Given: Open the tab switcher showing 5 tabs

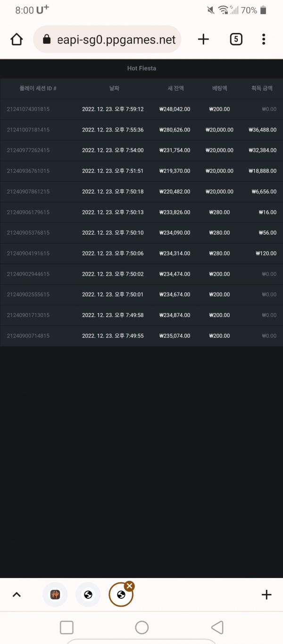Looking at the screenshot, I should coord(236,39).
